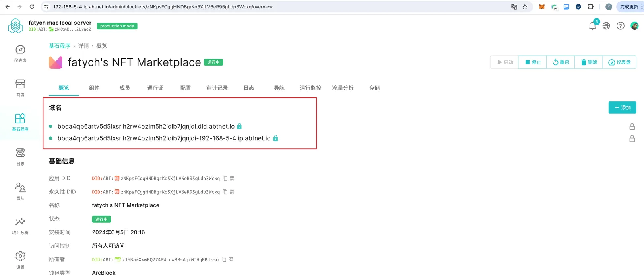Click the 所有人可访问 access value

click(108, 246)
